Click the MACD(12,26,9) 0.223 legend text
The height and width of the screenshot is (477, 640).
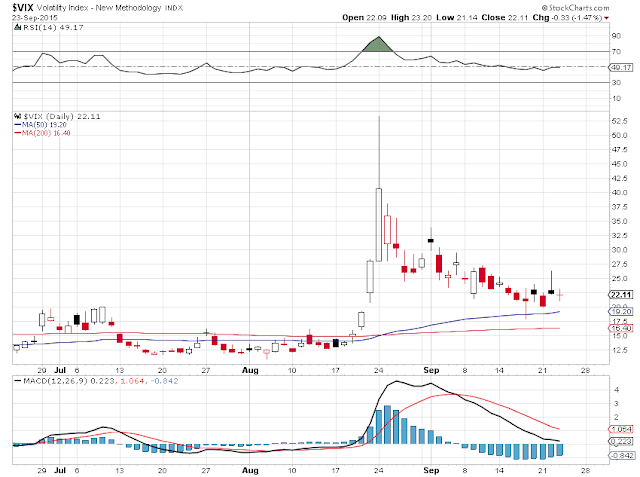point(69,381)
